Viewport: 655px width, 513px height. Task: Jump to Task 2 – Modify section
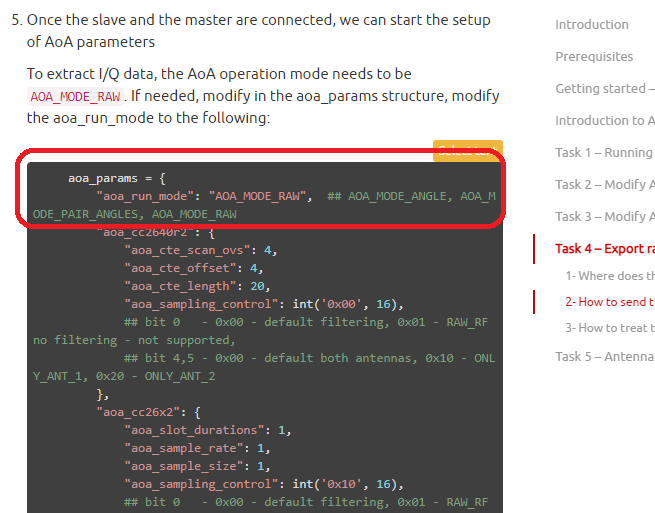(x=605, y=184)
